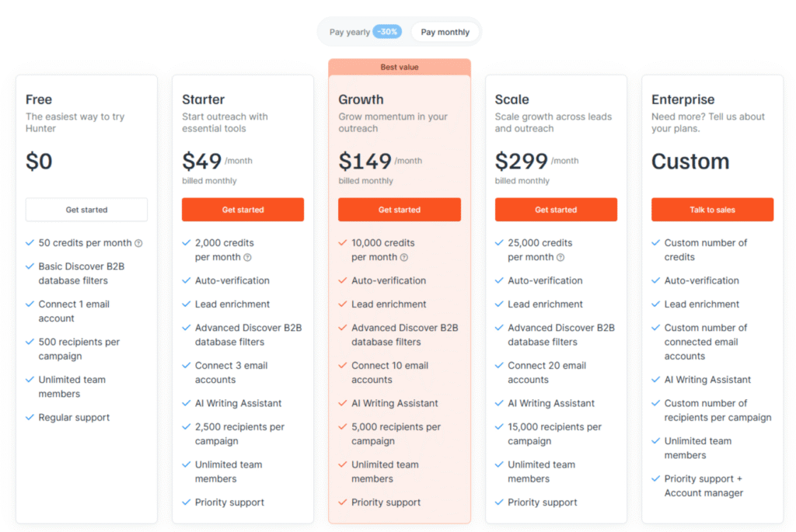This screenshot has width=796, height=532.
Task: Select the Pay yearly billing option
Action: 350,31
